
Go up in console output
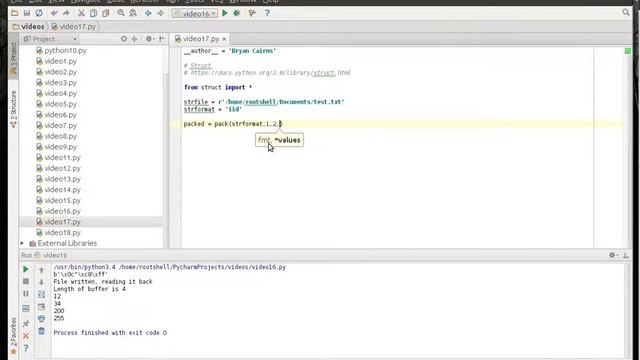41,270
